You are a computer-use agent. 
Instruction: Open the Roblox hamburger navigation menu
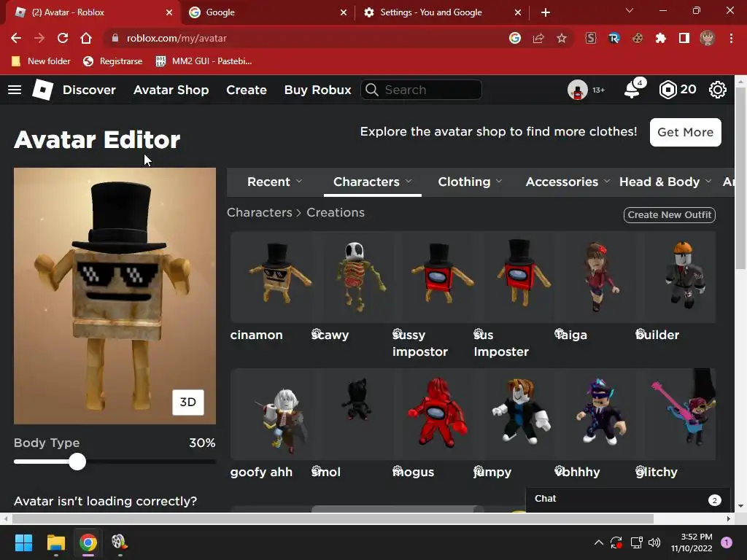coord(15,90)
